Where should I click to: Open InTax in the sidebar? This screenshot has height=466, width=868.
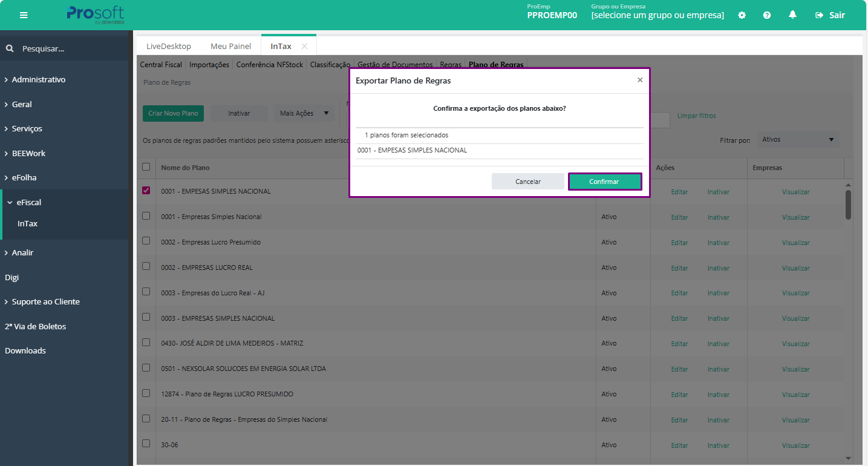click(x=28, y=223)
